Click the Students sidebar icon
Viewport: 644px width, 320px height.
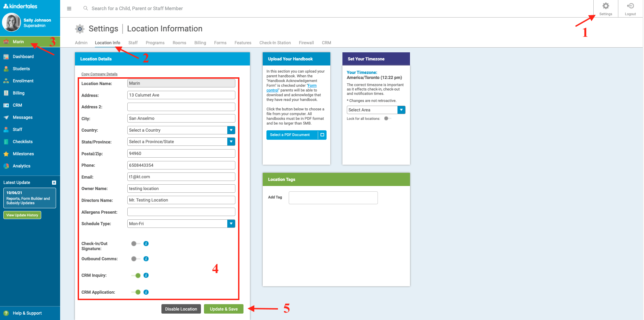coord(6,69)
